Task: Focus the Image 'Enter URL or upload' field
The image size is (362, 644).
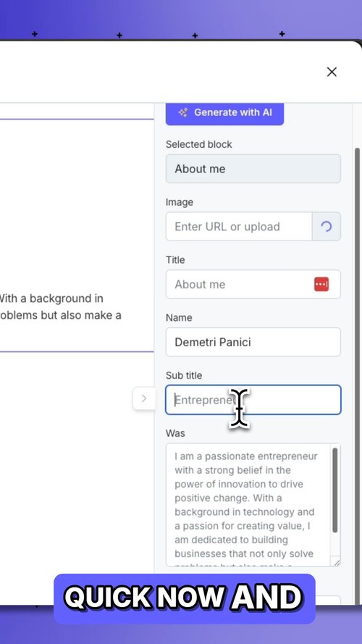Action: [x=239, y=227]
